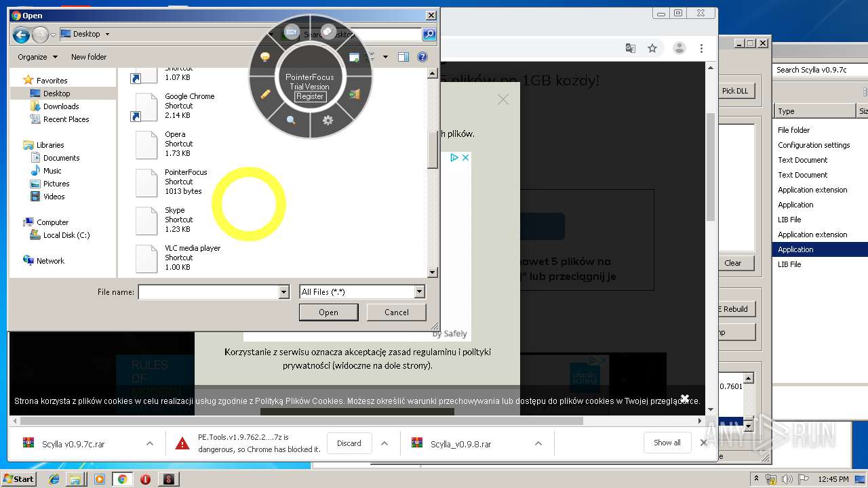Click the Open dialog search magnifier button

[x=429, y=34]
